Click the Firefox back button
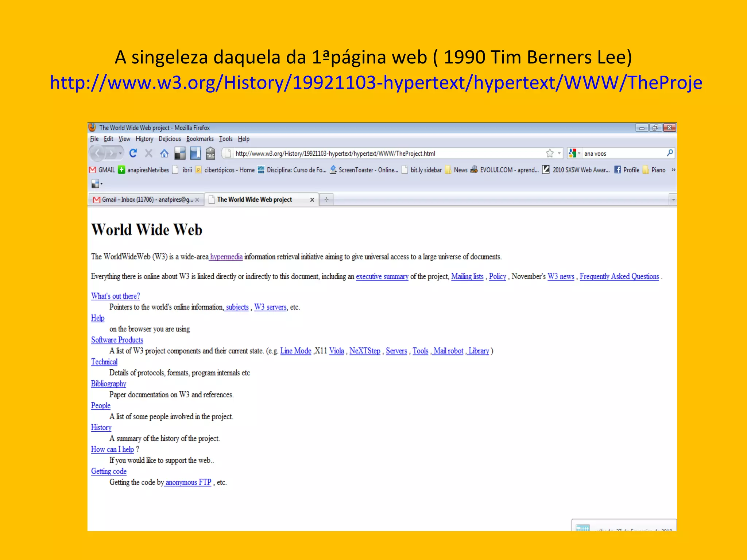Screen dimensions: 747x560 click(97, 153)
